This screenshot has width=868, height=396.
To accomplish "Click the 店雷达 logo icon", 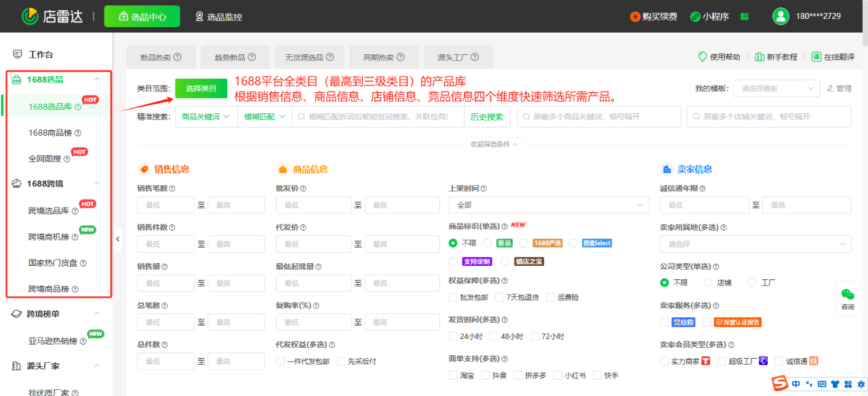I will 30,16.
